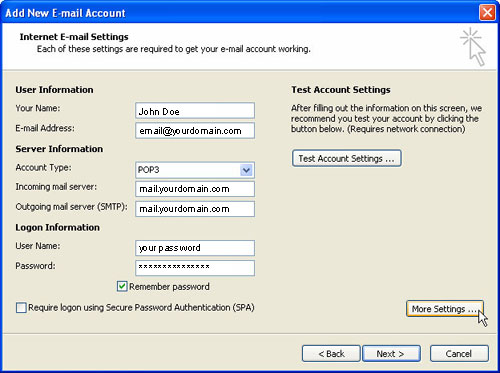Click the E-mail Address label
This screenshot has width=500, height=373.
tap(45, 128)
